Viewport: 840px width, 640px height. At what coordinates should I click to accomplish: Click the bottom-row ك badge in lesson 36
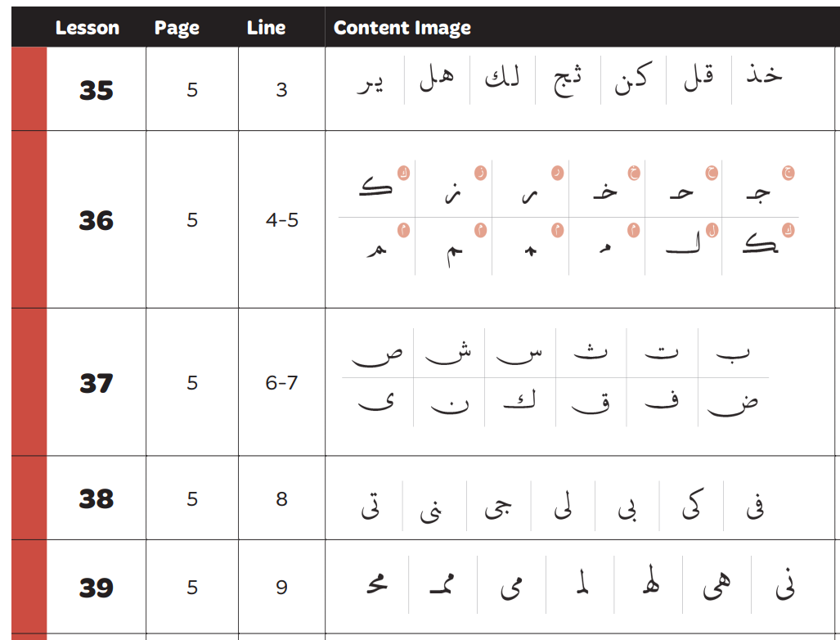tap(788, 231)
